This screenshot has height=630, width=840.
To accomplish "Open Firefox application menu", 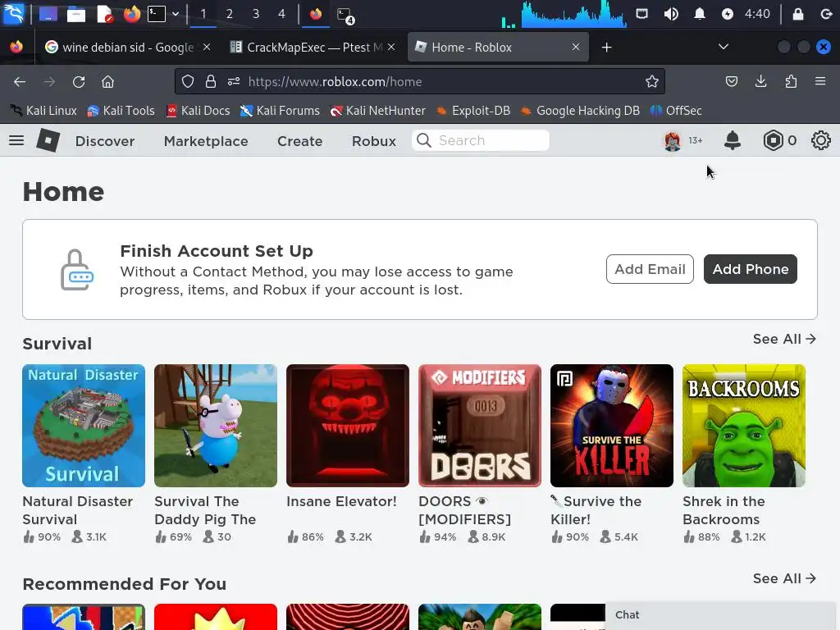I will [820, 81].
